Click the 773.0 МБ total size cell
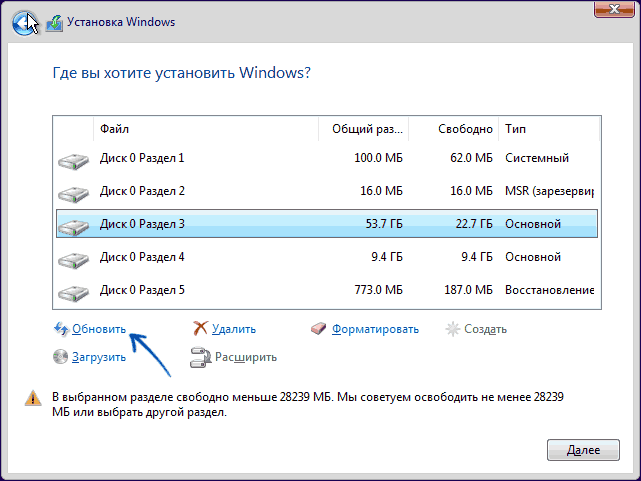Screen dimensions: 641x481 click(378, 290)
